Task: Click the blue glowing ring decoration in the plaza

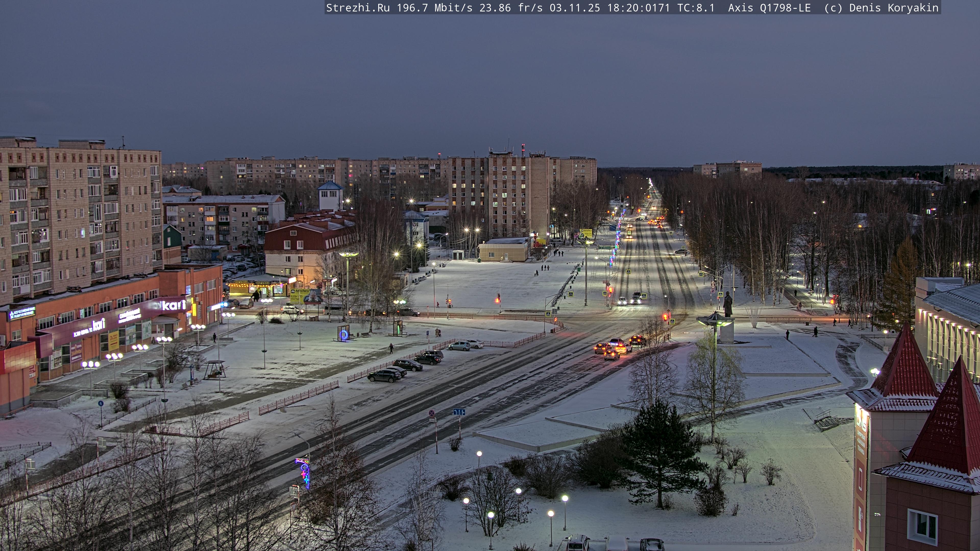Action: click(x=344, y=335)
